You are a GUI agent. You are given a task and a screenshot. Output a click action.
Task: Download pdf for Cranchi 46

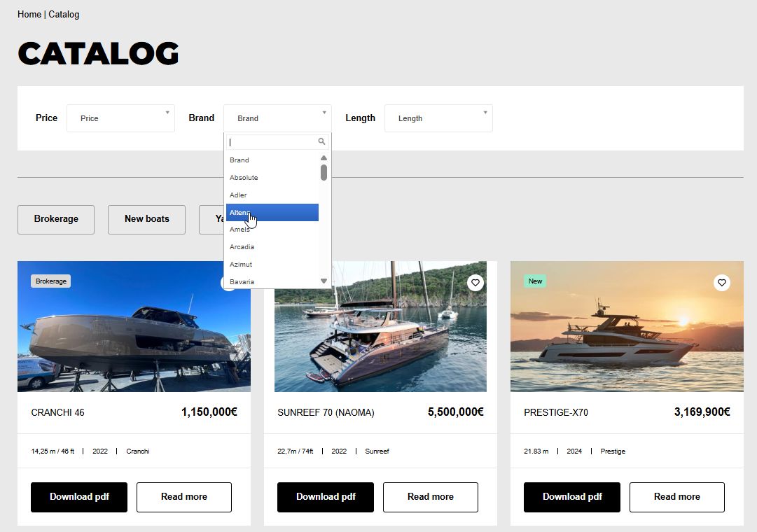click(x=79, y=497)
